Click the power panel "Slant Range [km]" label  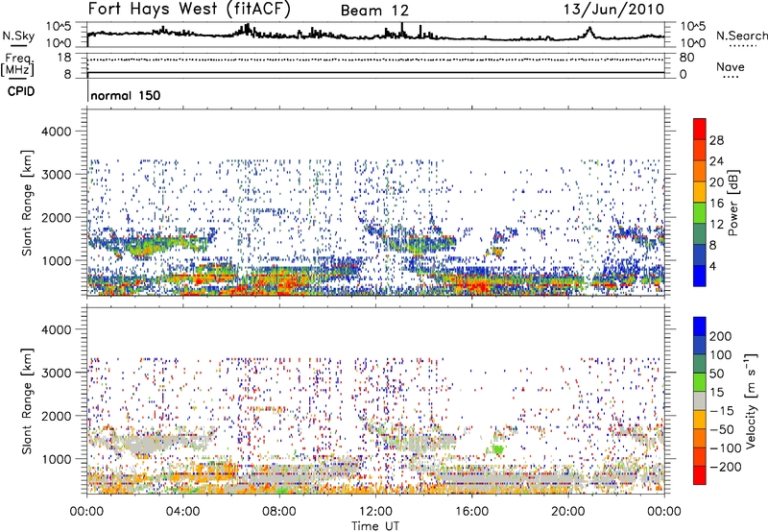27,203
